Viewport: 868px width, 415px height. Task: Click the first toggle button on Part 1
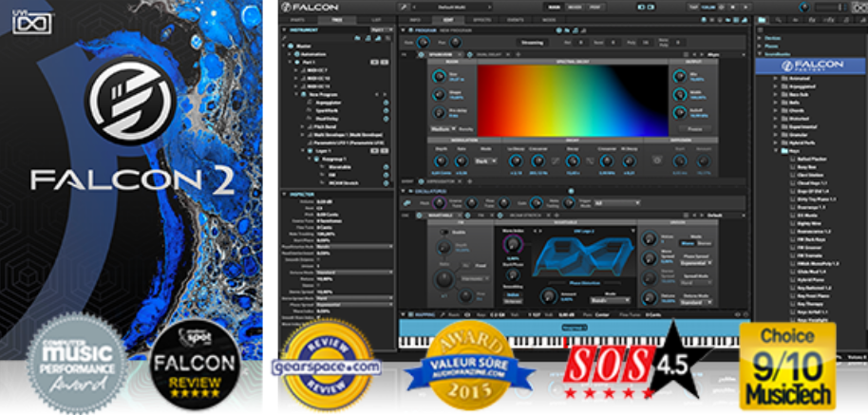[x=374, y=63]
